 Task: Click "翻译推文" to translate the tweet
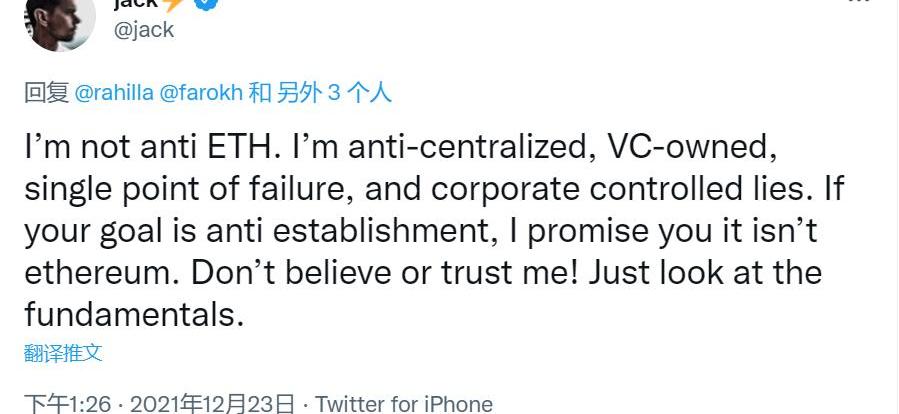coord(64,353)
